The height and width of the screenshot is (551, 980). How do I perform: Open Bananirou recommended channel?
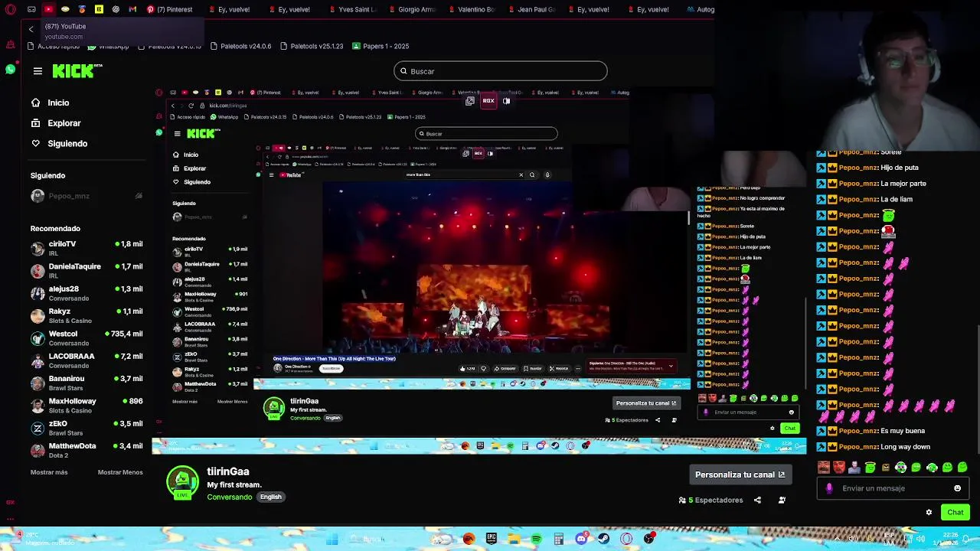87,383
